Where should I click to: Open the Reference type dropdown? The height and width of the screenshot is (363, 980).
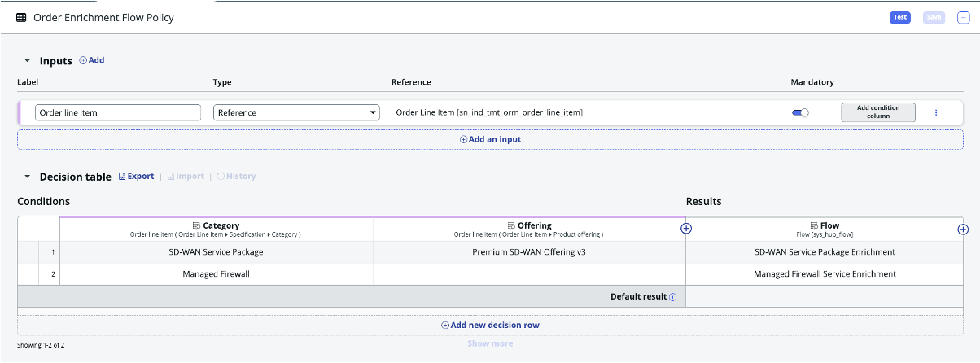tap(296, 112)
